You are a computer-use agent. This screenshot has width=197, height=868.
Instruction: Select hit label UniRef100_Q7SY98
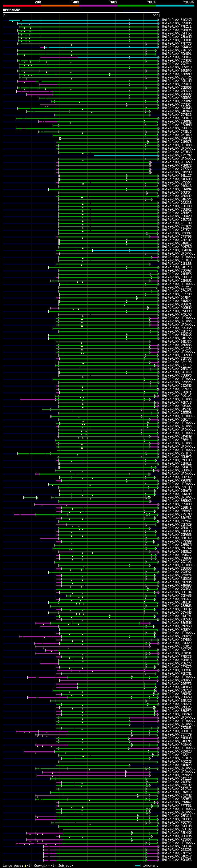coord(177,237)
